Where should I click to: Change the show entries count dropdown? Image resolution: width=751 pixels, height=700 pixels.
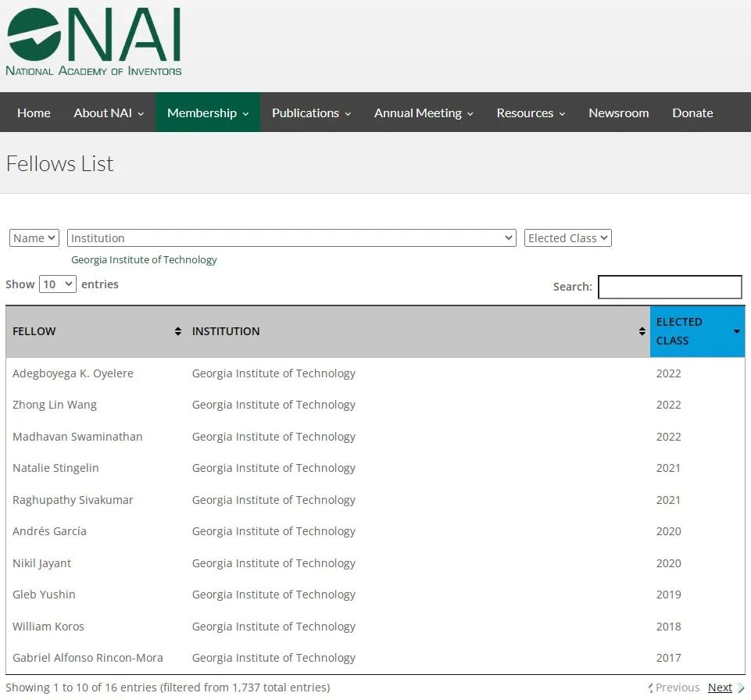pos(58,284)
